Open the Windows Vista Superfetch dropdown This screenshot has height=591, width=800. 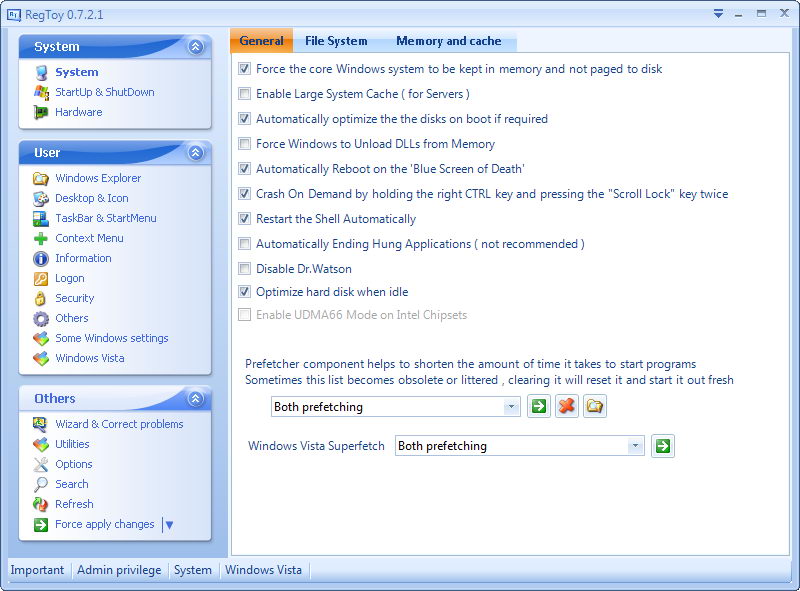coord(635,446)
